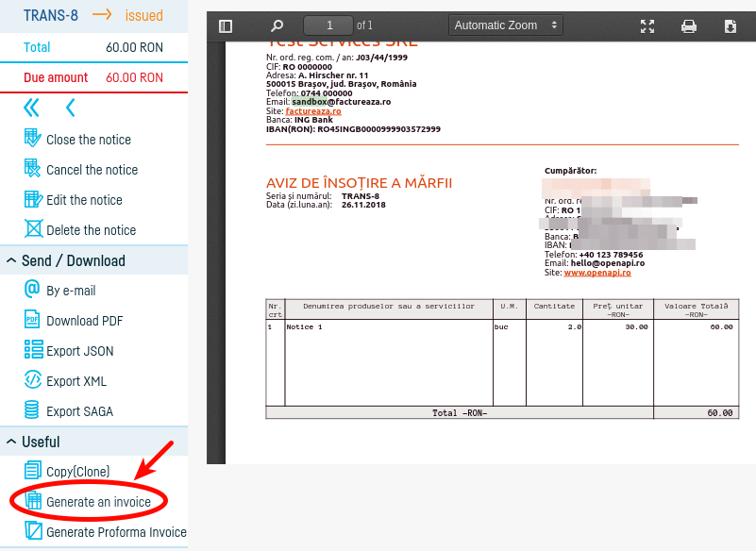The height and width of the screenshot is (551, 756).
Task: Switch PDF to presentation fullscreen mode
Action: pos(647,26)
